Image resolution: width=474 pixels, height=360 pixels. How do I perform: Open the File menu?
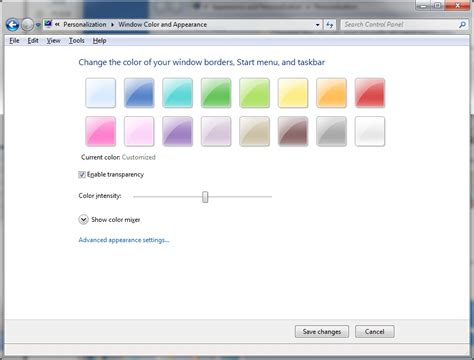14,41
